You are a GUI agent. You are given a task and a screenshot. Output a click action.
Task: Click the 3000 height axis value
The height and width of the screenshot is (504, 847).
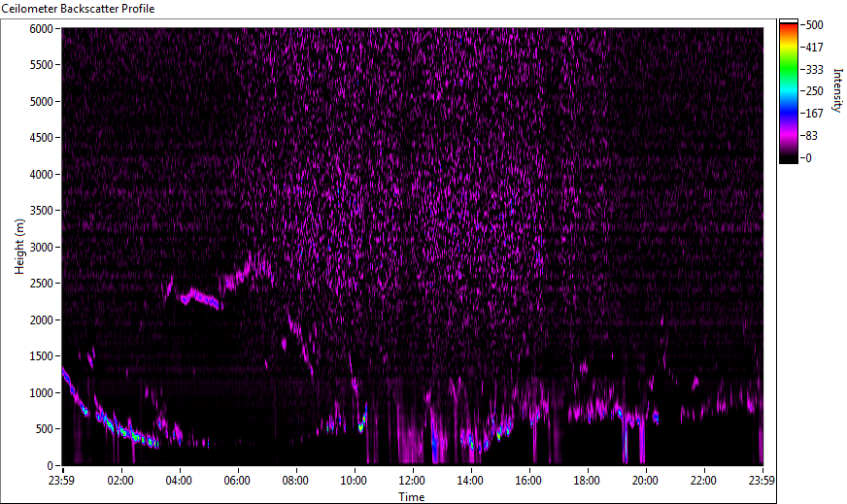click(41, 248)
